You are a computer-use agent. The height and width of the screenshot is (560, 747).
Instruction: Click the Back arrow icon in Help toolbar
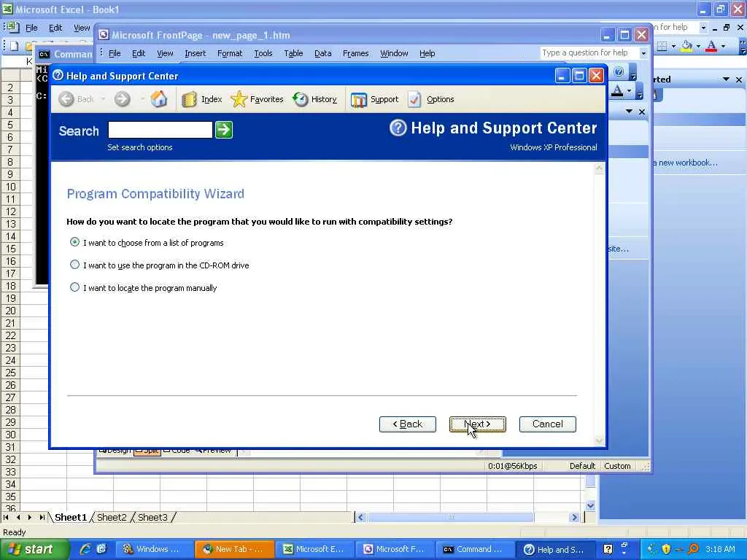coord(66,99)
